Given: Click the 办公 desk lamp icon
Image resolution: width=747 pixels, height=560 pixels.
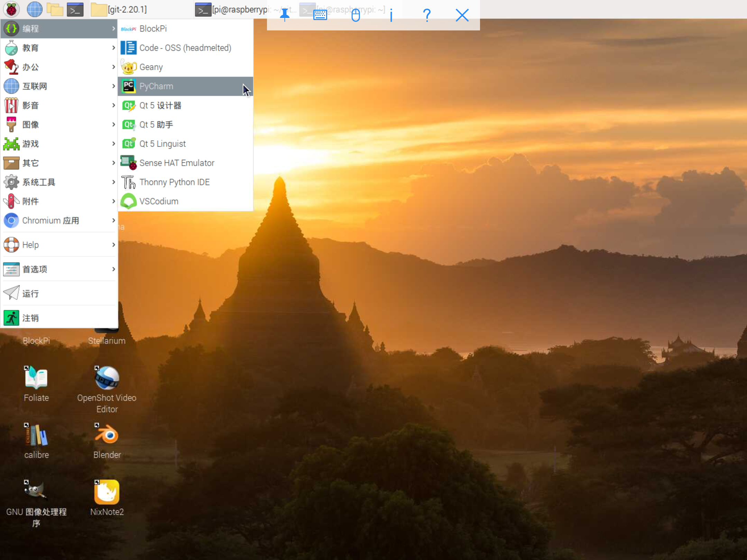Looking at the screenshot, I should point(11,67).
